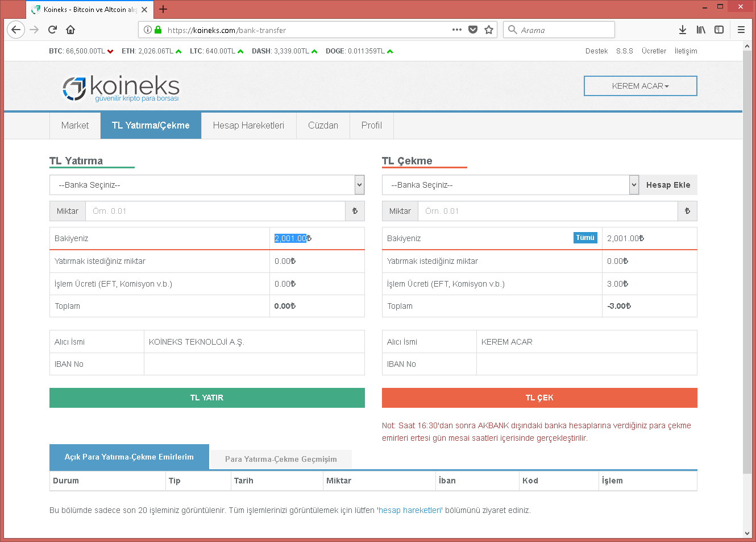Click the green padlock security icon
The height and width of the screenshot is (542, 756).
click(x=158, y=30)
